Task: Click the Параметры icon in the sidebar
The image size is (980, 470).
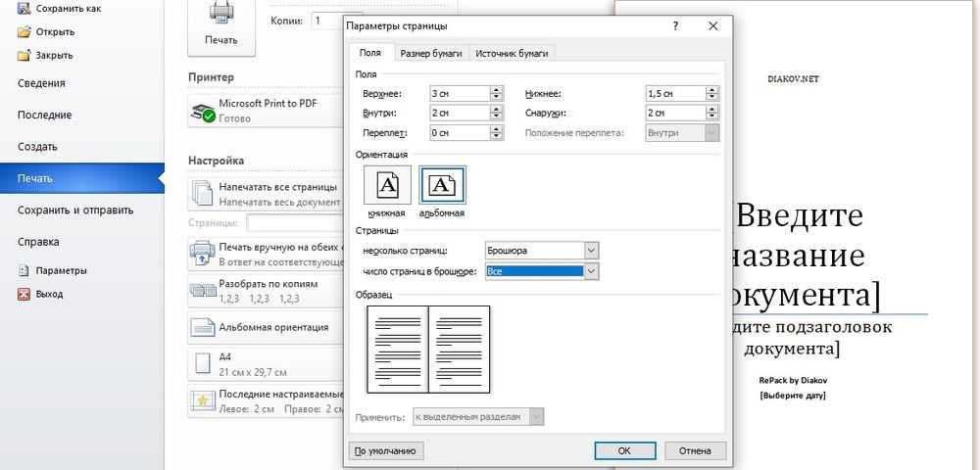Action: click(x=24, y=270)
